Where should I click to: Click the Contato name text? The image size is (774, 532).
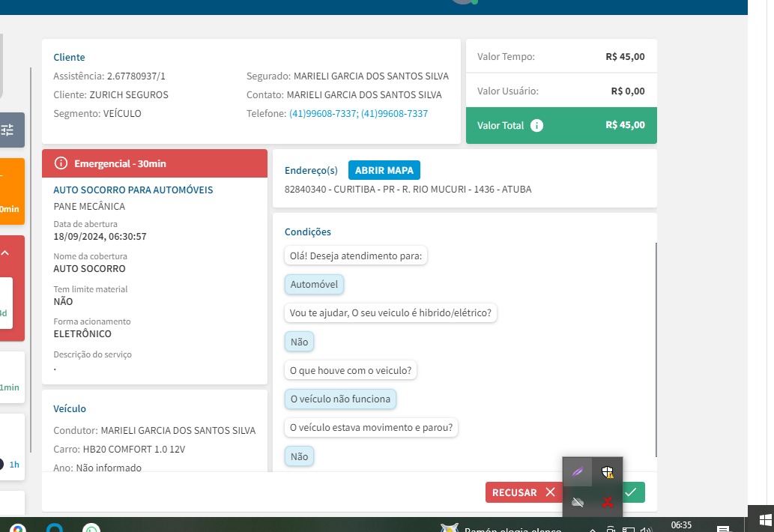coord(364,94)
